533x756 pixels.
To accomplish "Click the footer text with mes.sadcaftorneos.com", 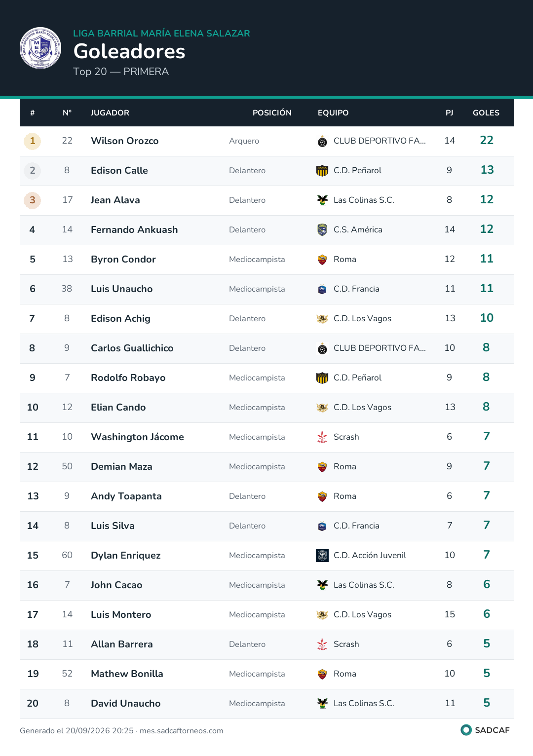I will (x=121, y=731).
